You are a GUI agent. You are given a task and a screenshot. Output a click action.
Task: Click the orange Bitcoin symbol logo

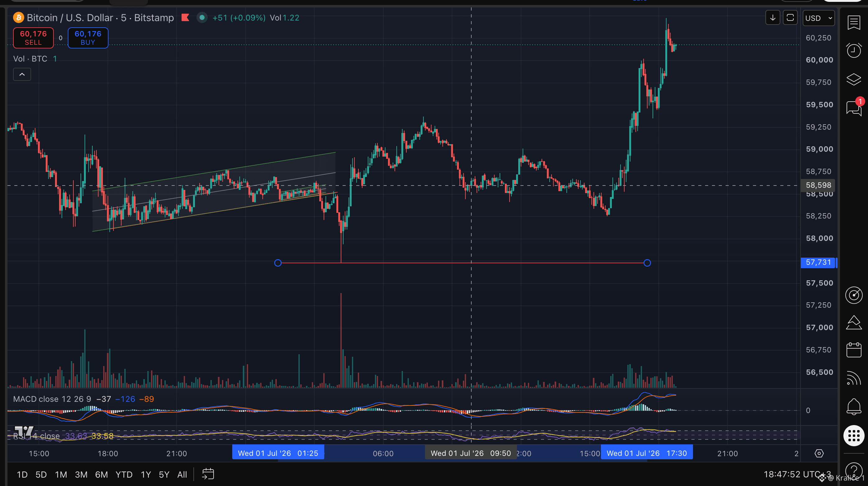click(18, 17)
